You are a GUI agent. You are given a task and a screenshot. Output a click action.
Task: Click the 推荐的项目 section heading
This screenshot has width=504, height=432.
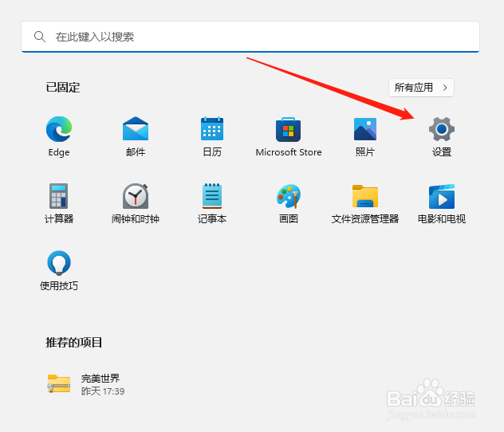tap(73, 343)
